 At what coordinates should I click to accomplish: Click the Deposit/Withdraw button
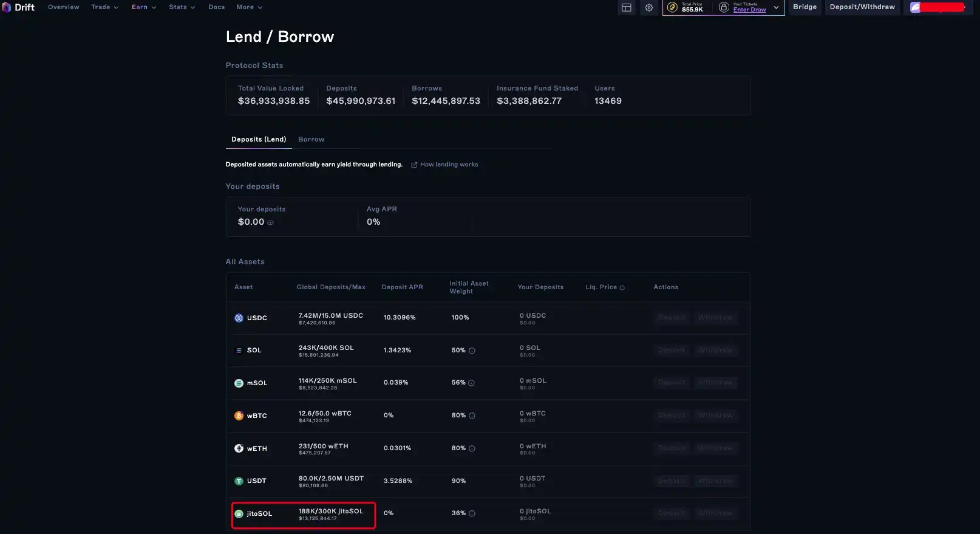862,7
